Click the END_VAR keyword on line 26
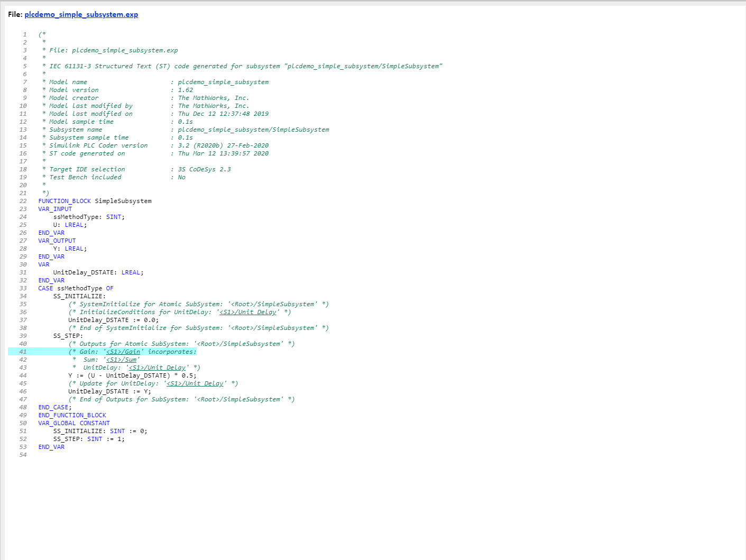Screen dimensions: 746x560 tap(51, 233)
